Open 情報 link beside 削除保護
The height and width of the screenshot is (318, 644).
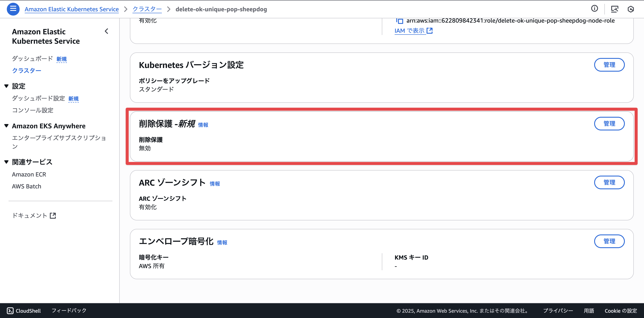click(203, 125)
